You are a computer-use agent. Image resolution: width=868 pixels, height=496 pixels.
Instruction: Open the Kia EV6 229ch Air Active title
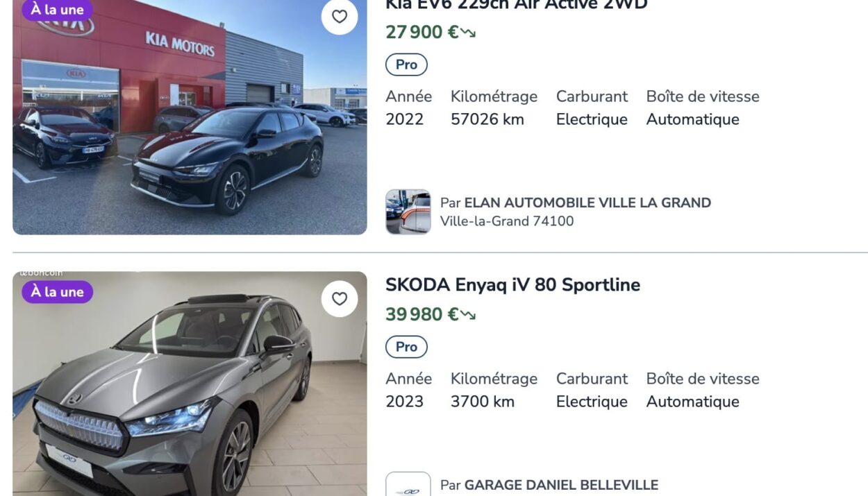[516, 5]
